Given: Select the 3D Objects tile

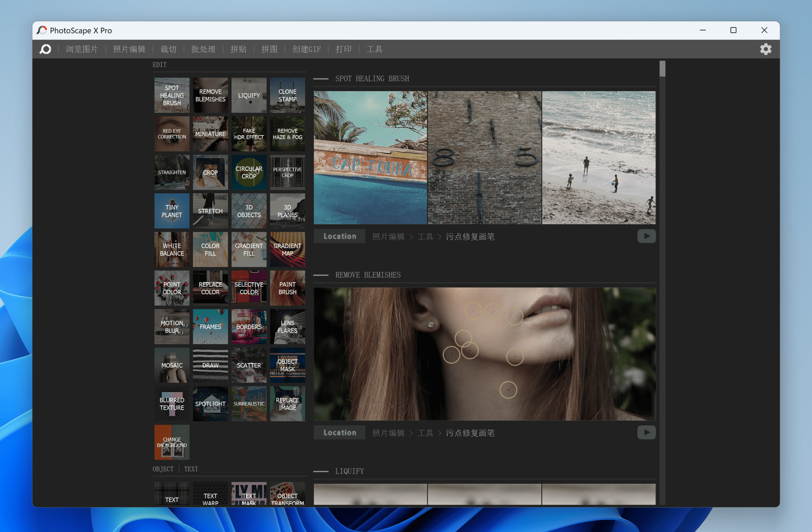Looking at the screenshot, I should pyautogui.click(x=249, y=211).
